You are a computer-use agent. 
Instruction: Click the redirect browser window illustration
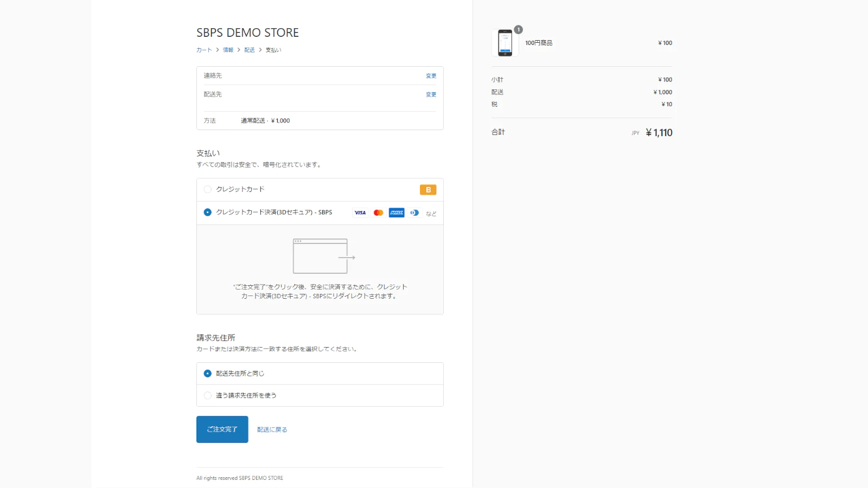pyautogui.click(x=324, y=256)
